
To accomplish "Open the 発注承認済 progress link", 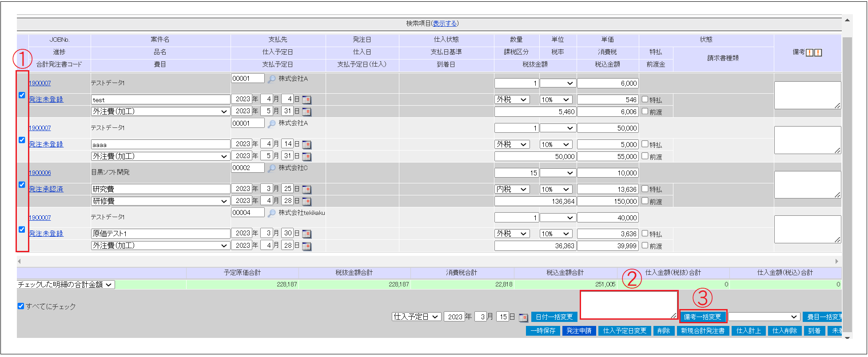I will click(x=46, y=189).
